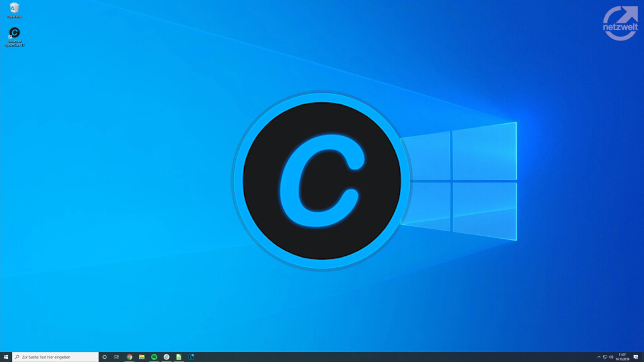Open the Windows Start menu
644x362 pixels.
(x=6, y=357)
